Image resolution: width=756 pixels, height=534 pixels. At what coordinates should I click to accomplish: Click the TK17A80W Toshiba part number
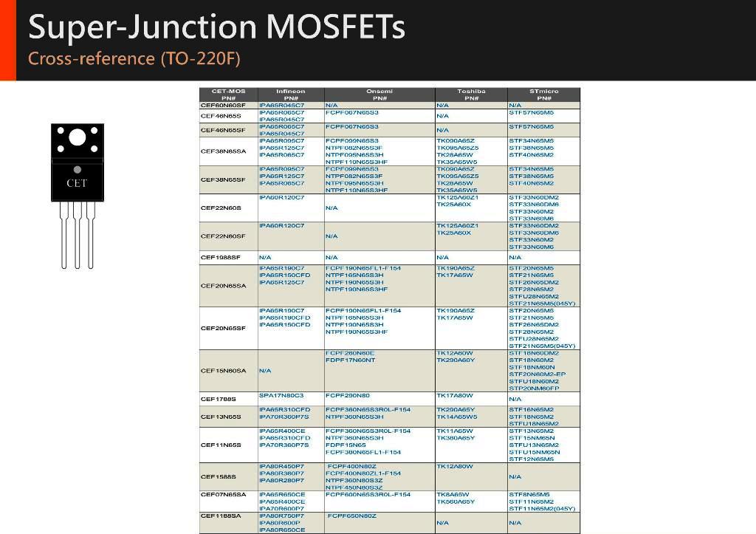[x=455, y=396]
